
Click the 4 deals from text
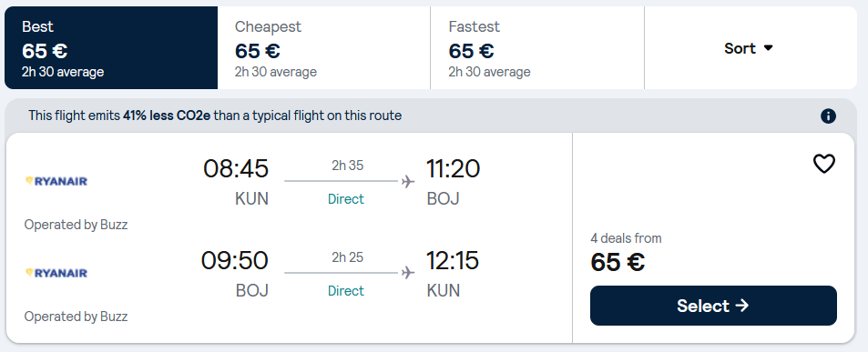click(626, 238)
